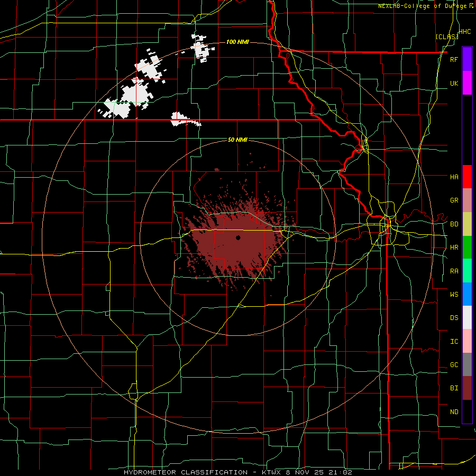Click the RA legend label
This screenshot has width=476, height=476.
pos(454,271)
